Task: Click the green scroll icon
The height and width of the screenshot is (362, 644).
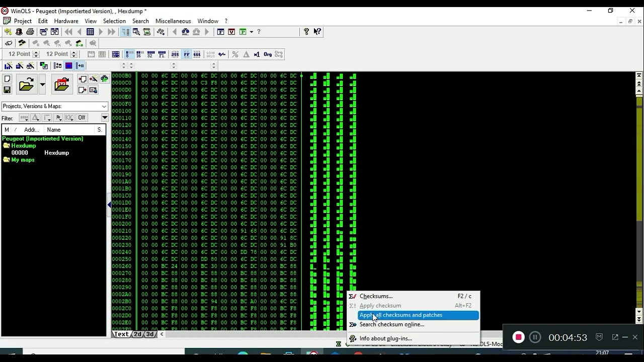Action: click(x=147, y=32)
